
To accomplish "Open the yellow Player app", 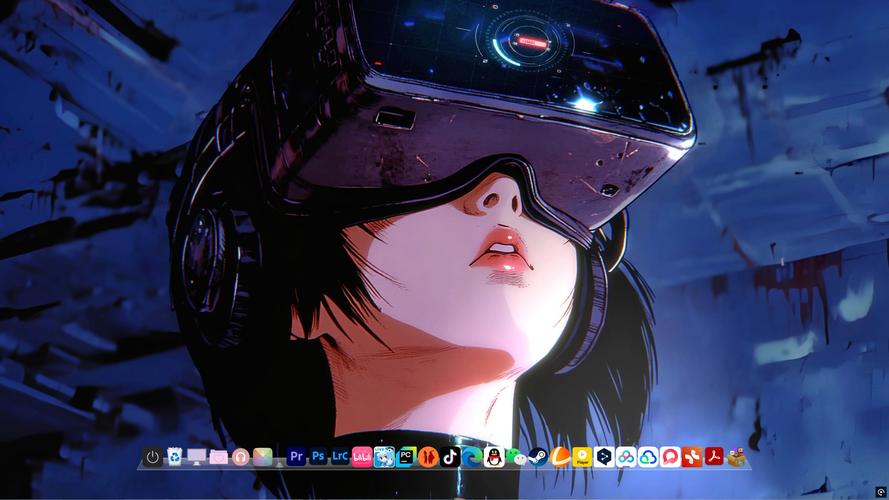I will point(582,457).
